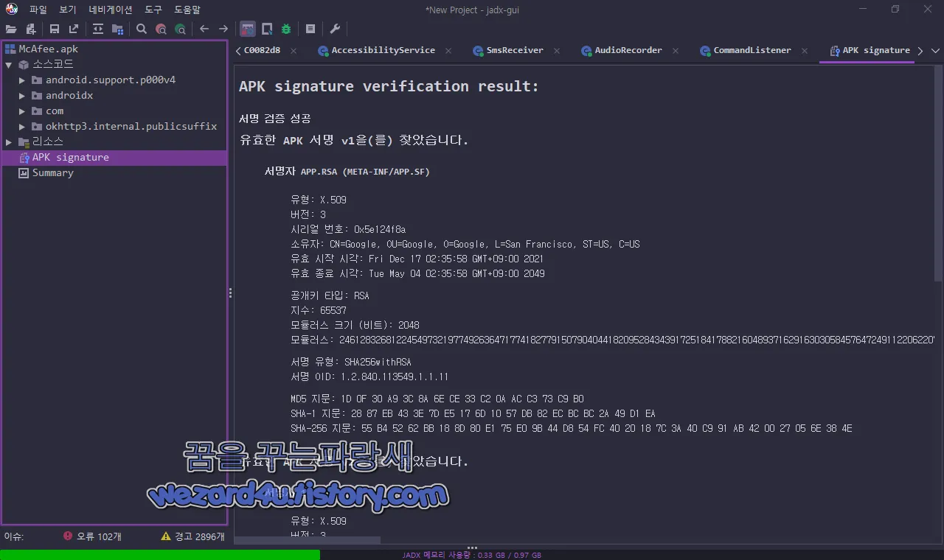Select the okhttp3.internal.publicsuffix package label
The height and width of the screenshot is (560, 944).
point(131,126)
